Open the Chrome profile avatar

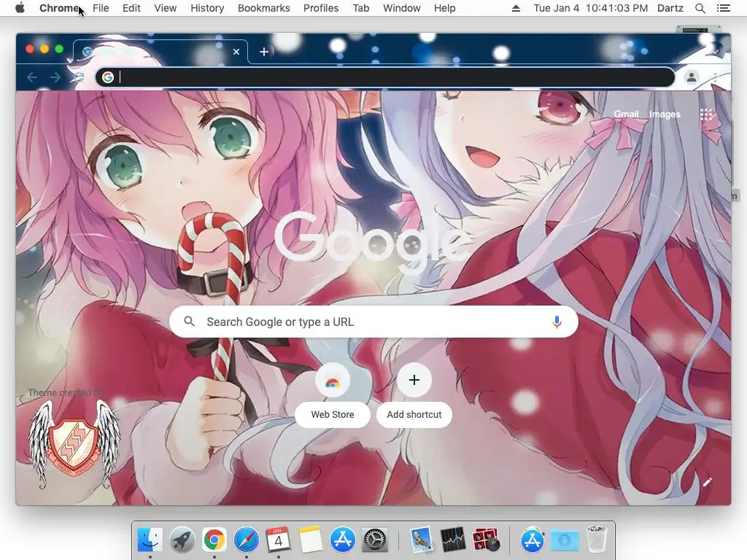point(692,77)
